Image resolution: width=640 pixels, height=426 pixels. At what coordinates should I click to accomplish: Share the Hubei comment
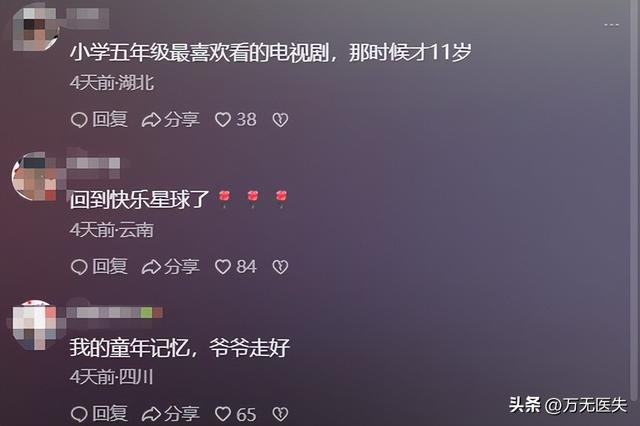pyautogui.click(x=171, y=120)
